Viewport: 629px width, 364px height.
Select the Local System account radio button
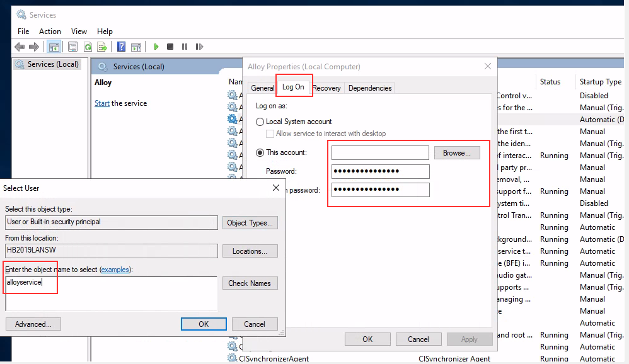260,122
